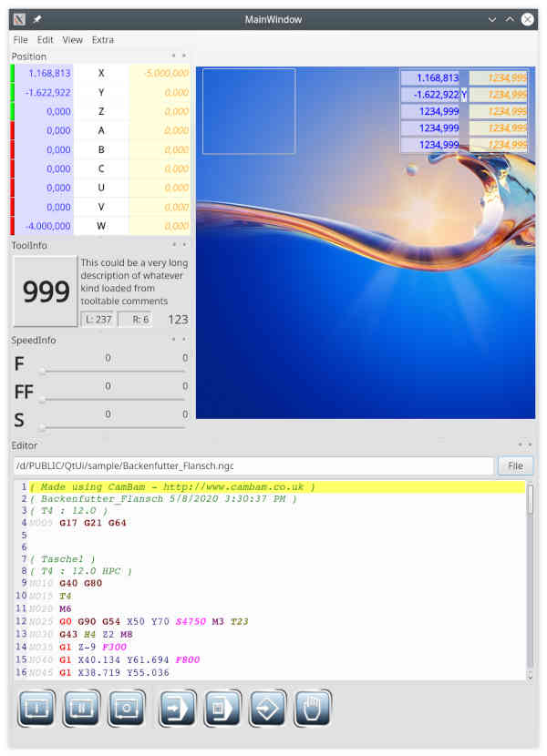Click the second mode button with II symbol

coord(81,708)
